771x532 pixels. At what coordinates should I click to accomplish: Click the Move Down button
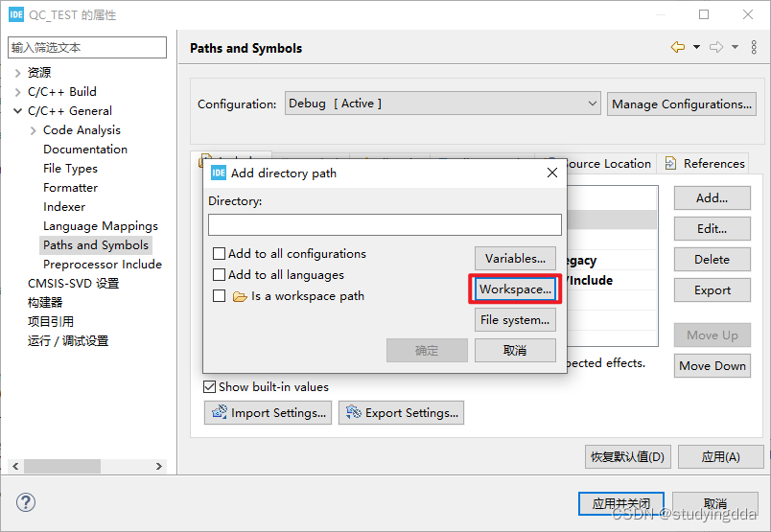click(x=712, y=366)
